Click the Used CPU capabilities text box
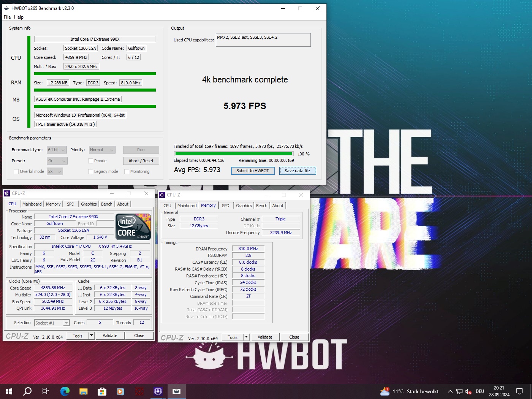The width and height of the screenshot is (532, 399). (x=263, y=40)
